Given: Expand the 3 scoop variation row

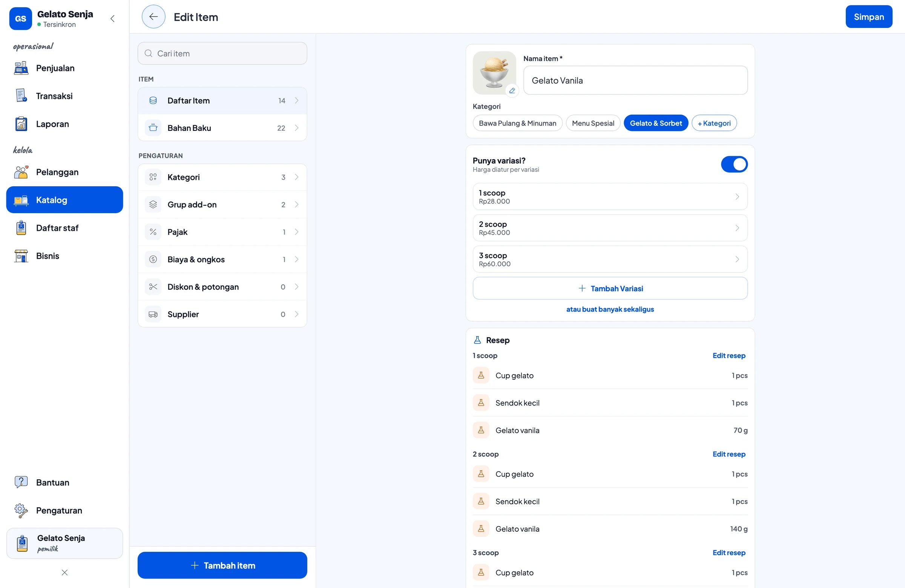Looking at the screenshot, I should coord(610,259).
